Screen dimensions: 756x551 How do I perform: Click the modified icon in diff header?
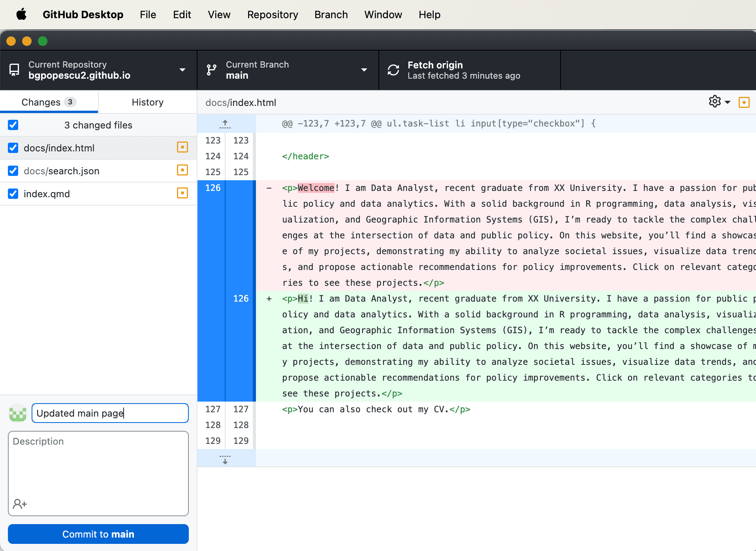click(x=744, y=102)
